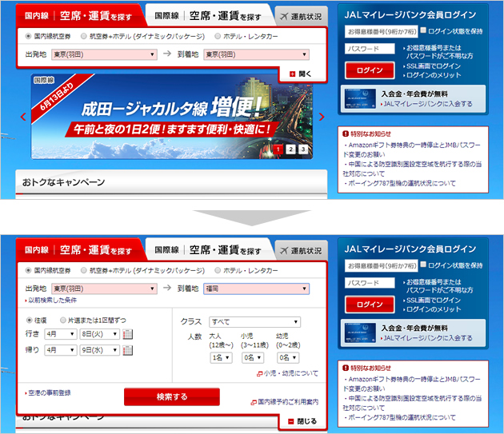504x434 pixels.
Task: Click the 閉じる minus icon to collapse form
Action: tap(291, 421)
